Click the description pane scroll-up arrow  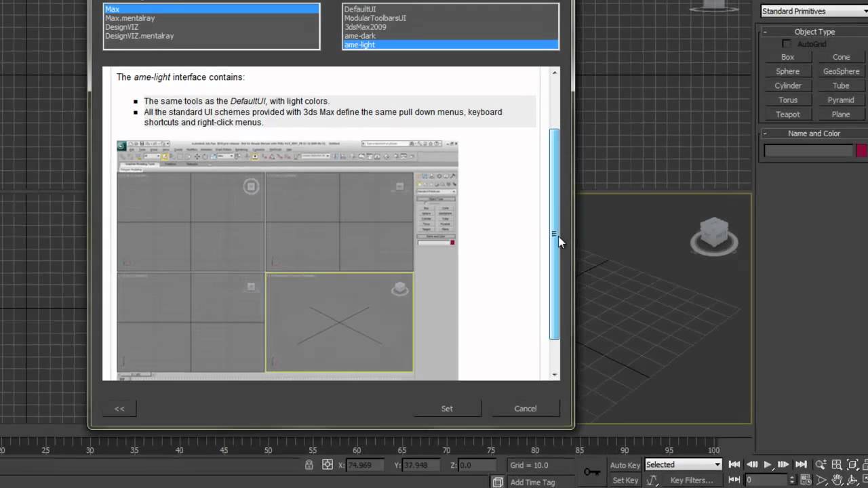pos(555,73)
